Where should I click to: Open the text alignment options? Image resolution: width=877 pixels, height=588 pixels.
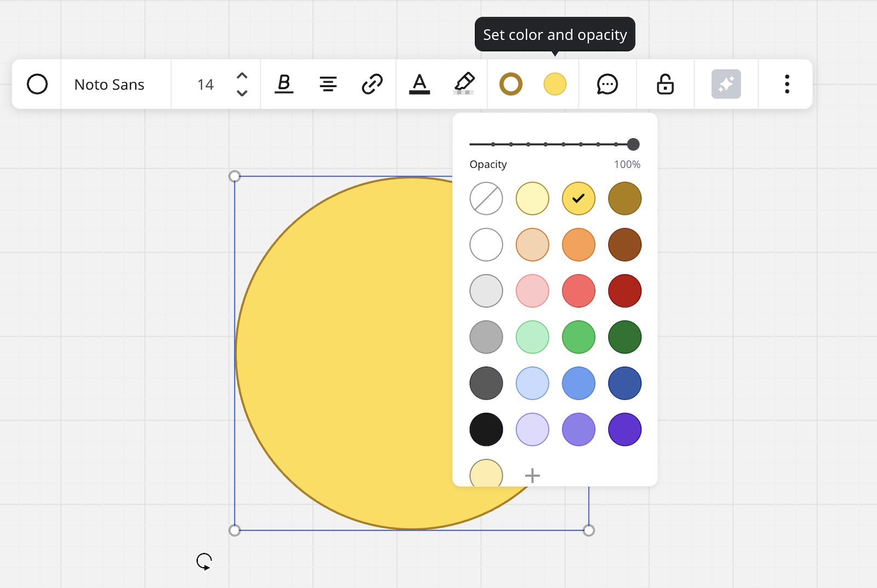[328, 84]
